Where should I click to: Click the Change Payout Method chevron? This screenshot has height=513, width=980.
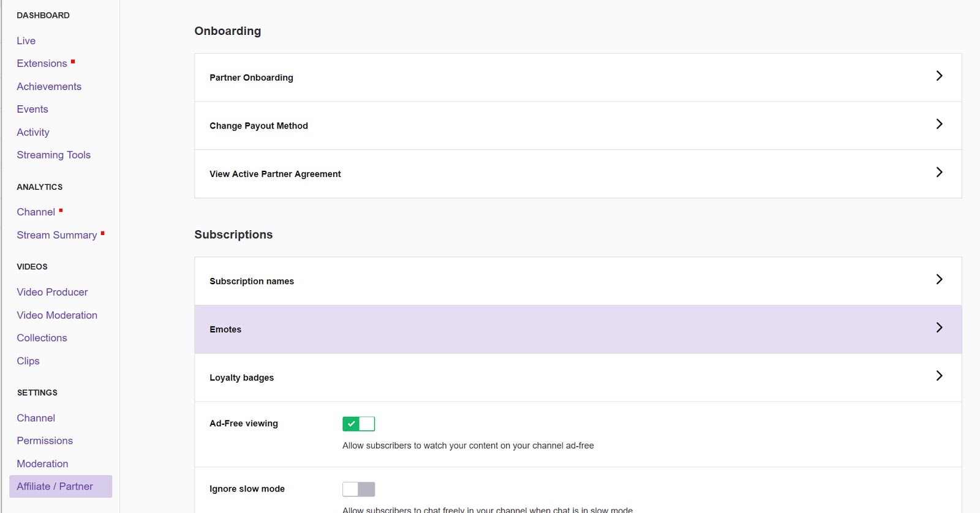coord(939,124)
